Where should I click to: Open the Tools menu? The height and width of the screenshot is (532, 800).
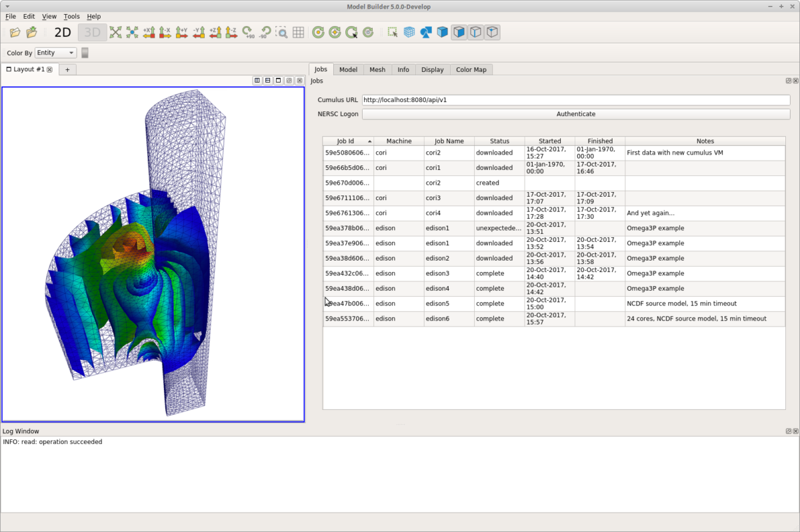[x=71, y=16]
